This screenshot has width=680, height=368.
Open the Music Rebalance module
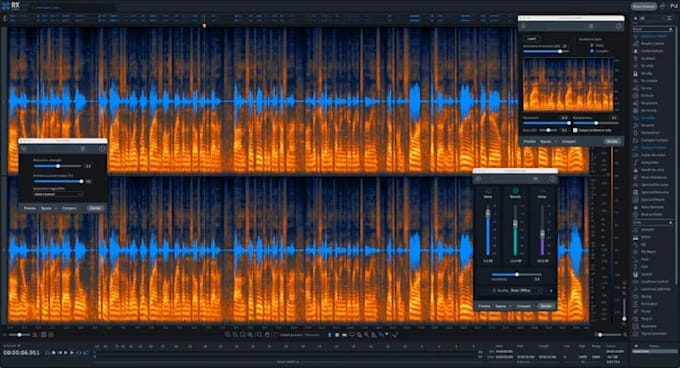(x=652, y=177)
